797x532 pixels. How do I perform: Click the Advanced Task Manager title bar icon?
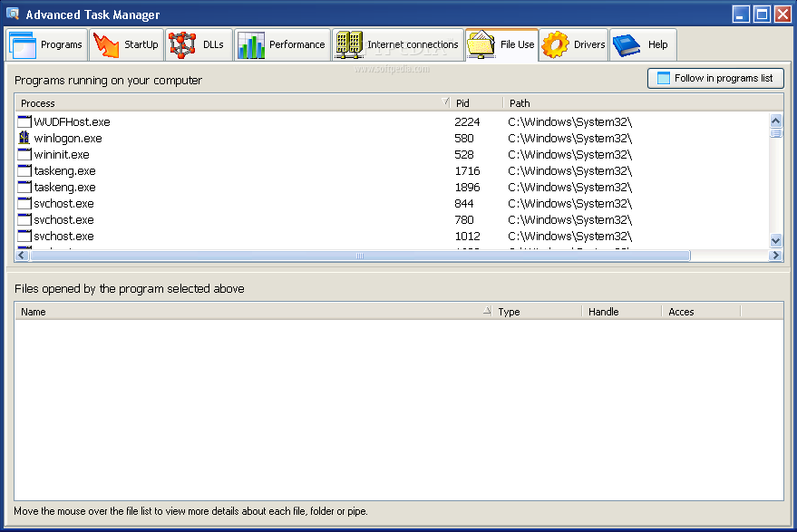[x=13, y=14]
